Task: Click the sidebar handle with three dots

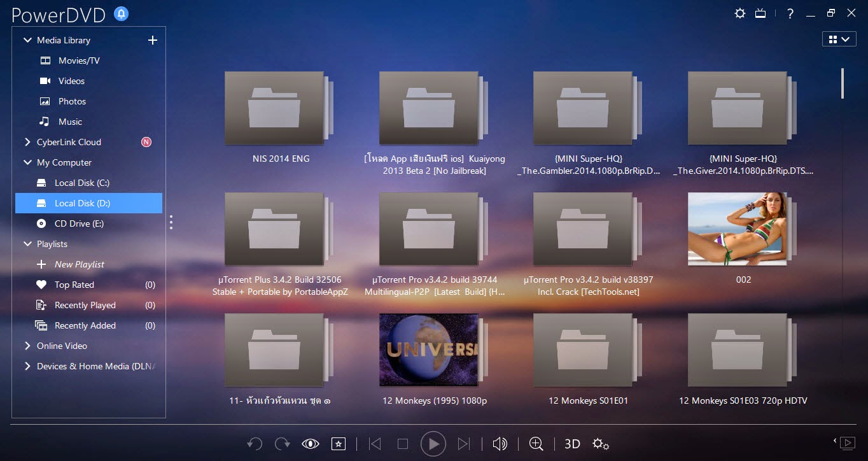Action: tap(171, 222)
